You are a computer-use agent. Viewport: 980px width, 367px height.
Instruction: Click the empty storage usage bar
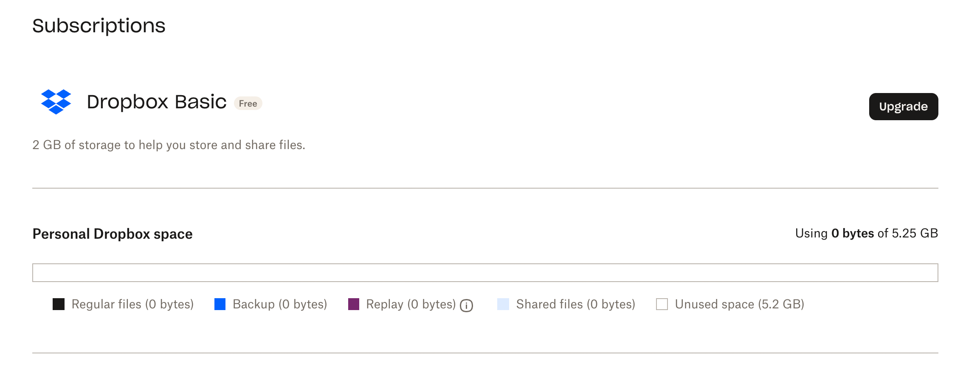tap(485, 273)
